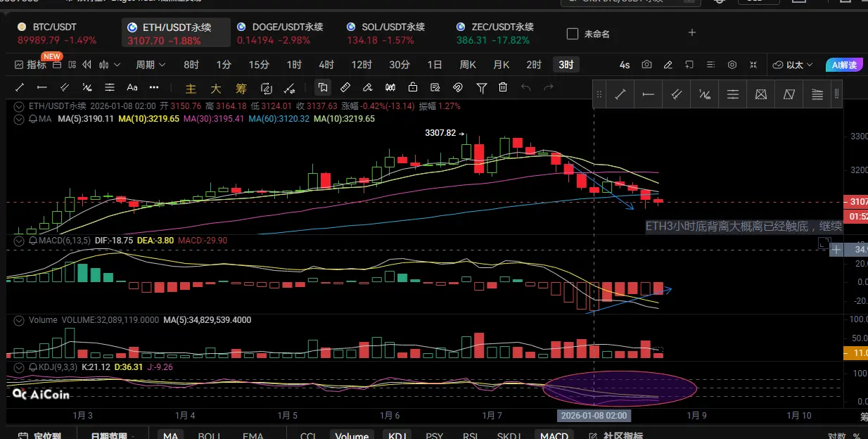868x439 pixels.
Task: Toggle the MA indicator at bottom bar
Action: [171, 436]
